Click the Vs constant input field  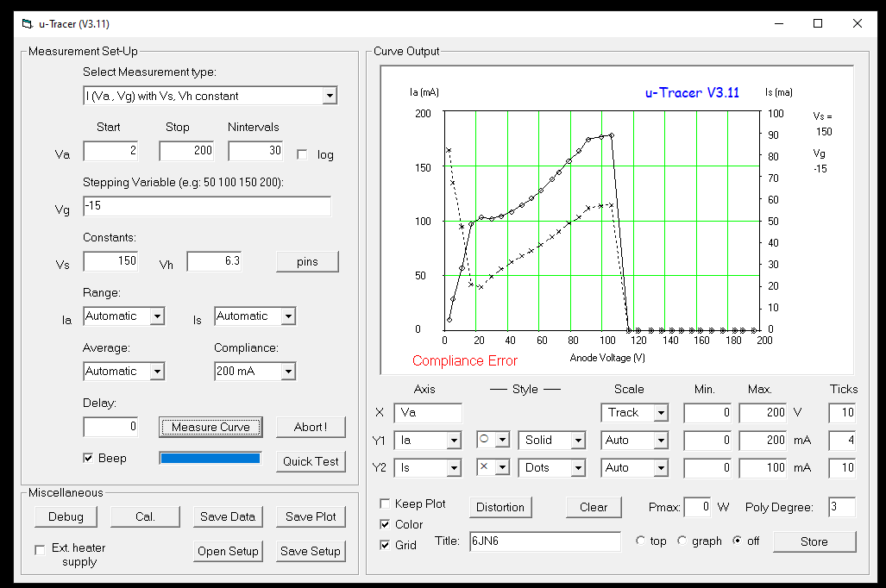click(x=110, y=261)
